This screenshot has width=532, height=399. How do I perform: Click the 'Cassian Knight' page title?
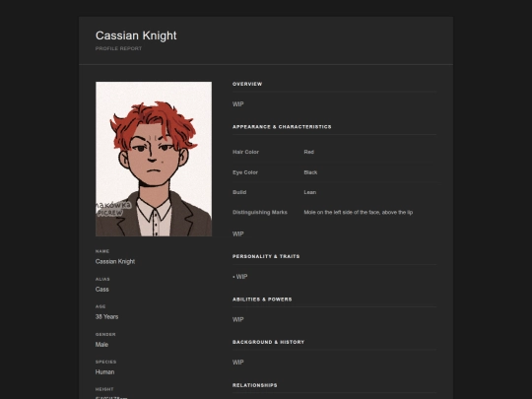click(x=136, y=35)
